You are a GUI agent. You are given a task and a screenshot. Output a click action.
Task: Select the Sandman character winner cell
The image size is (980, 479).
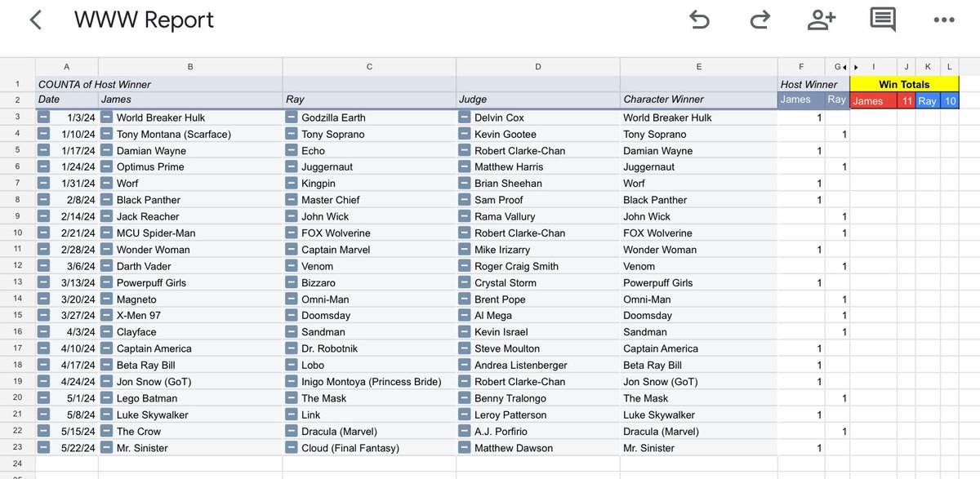tap(699, 332)
